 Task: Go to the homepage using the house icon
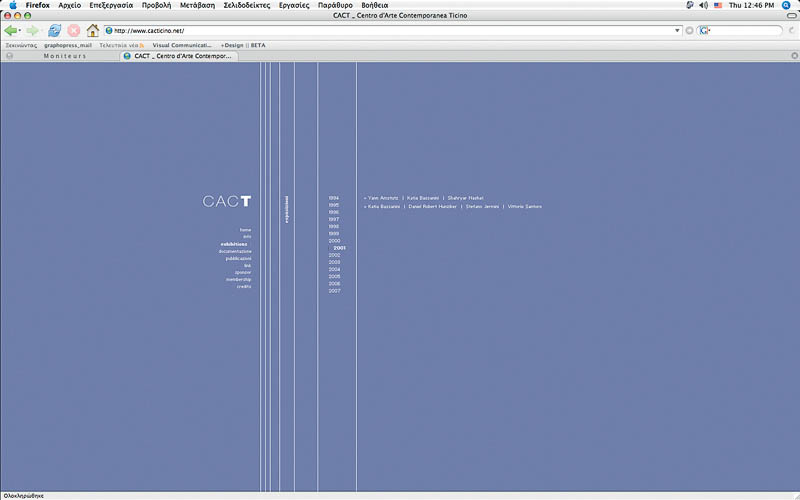pos(92,31)
